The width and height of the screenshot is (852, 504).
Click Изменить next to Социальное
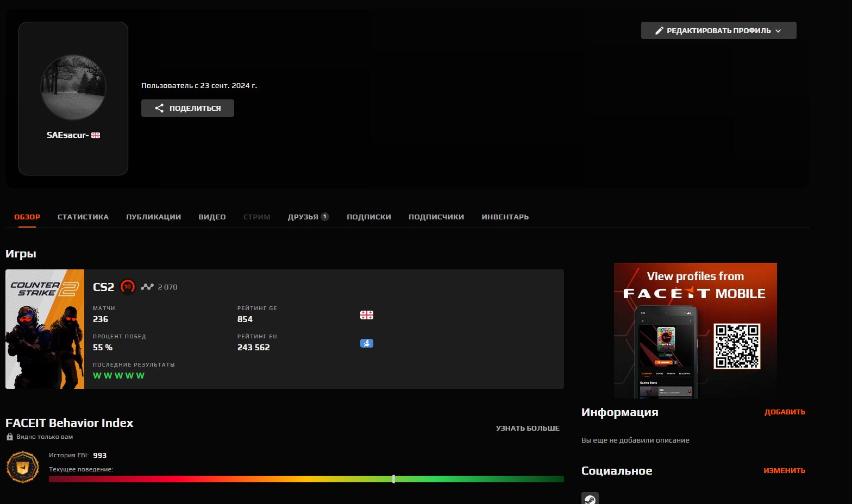784,470
